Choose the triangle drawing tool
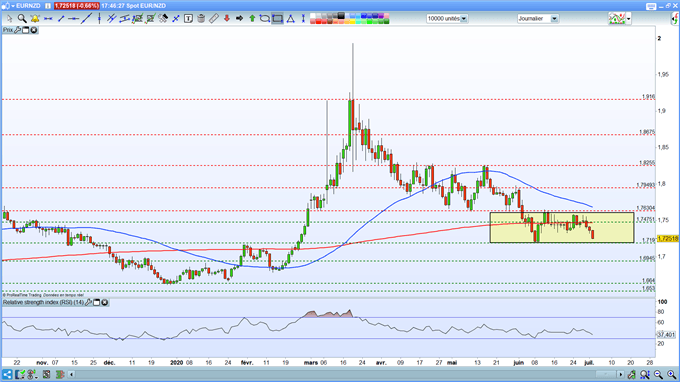680x382 pixels. click(291, 19)
